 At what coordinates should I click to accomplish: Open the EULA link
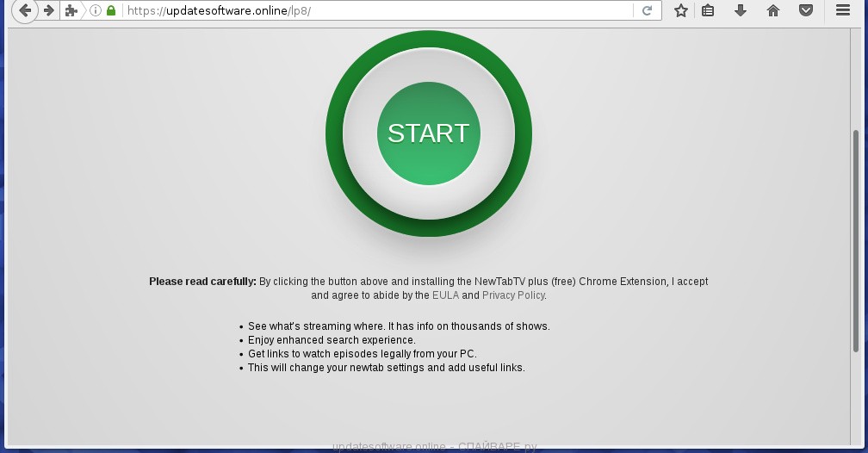445,295
